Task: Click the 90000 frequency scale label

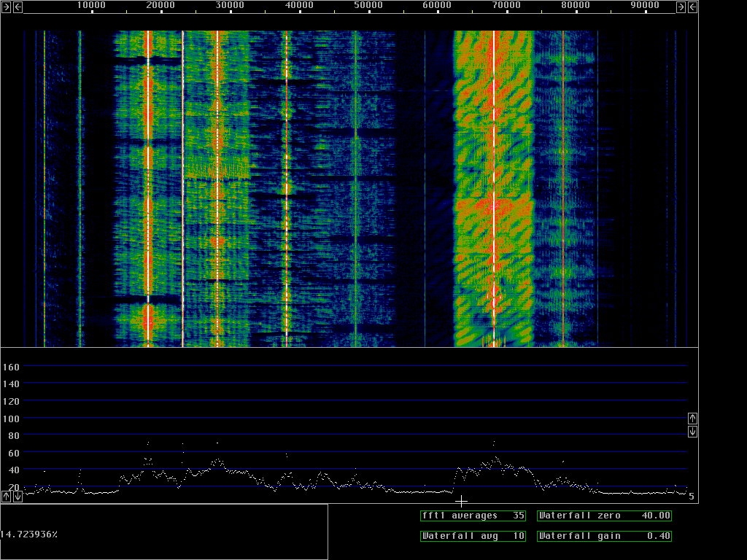Action: pos(645,5)
